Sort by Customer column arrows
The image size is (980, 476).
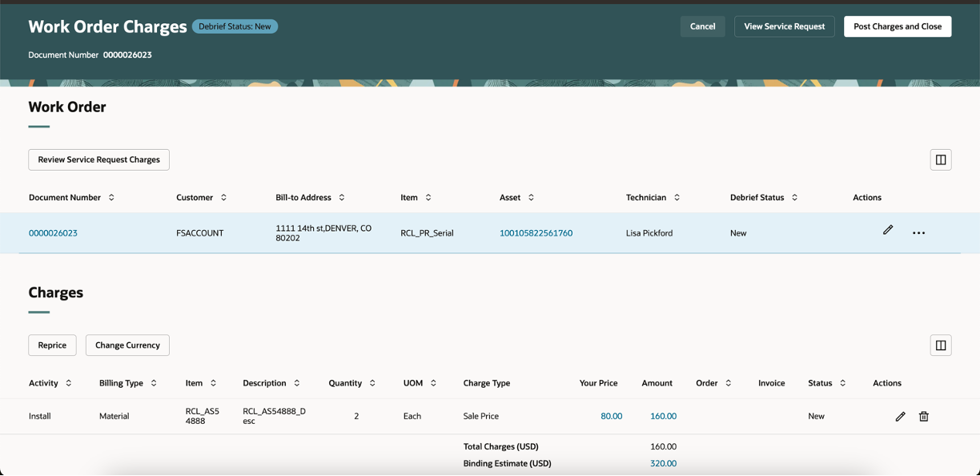223,197
